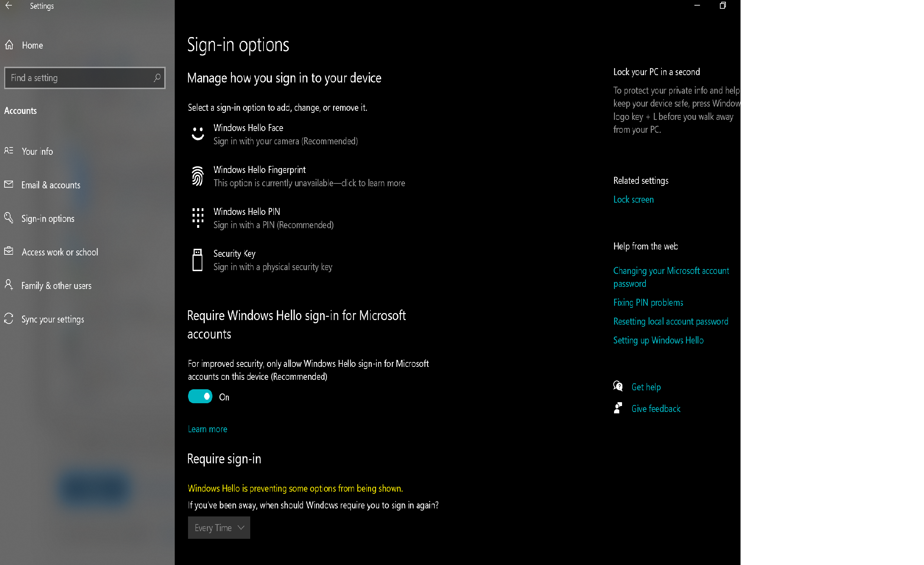Disable Require Windows Hello sign-in toggle
This screenshot has width=924, height=565.
tap(200, 396)
